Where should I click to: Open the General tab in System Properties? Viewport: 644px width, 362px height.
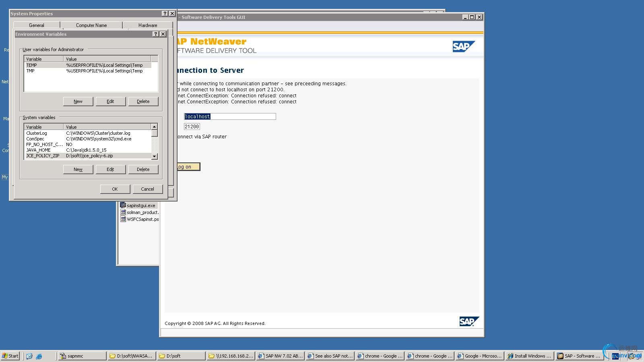coord(36,25)
